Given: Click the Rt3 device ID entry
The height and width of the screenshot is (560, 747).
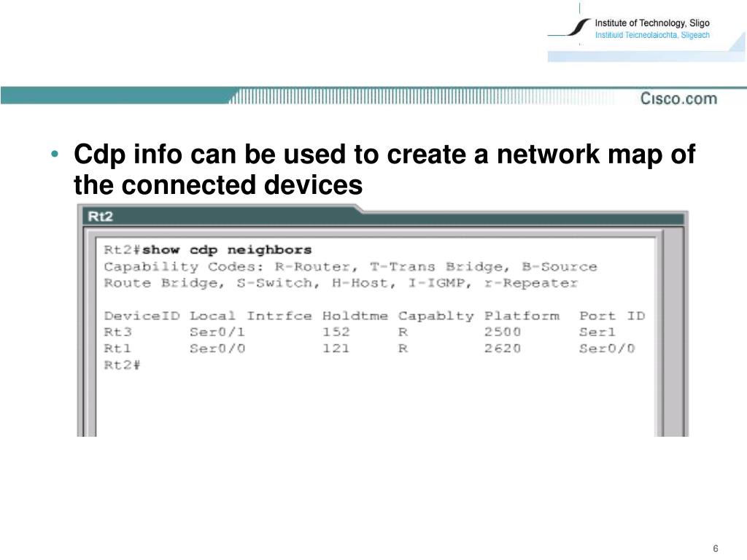Looking at the screenshot, I should tap(117, 332).
